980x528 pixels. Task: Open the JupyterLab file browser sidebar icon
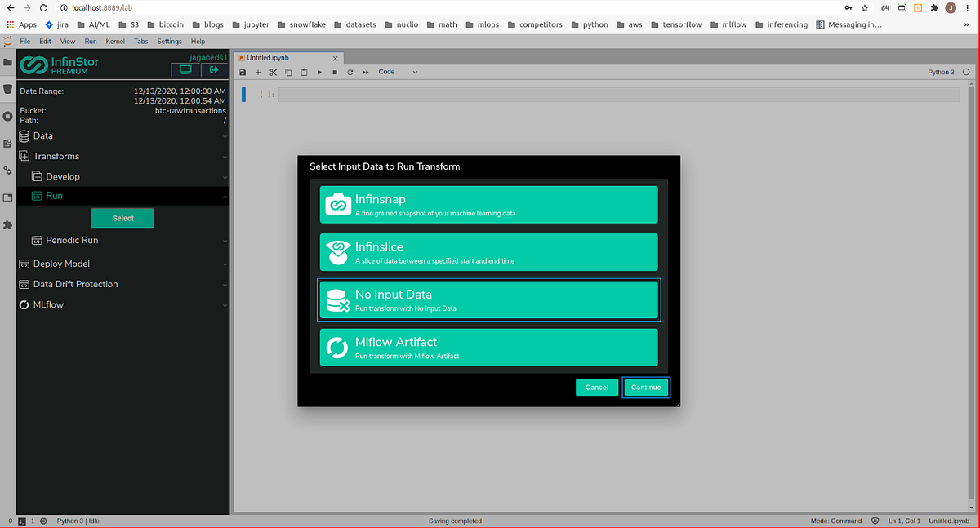coord(7,62)
